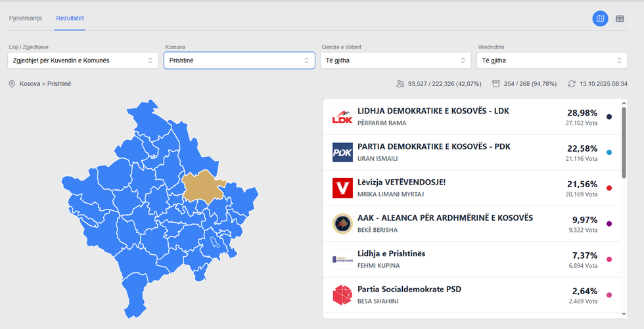Select highlighted Prishtinë region on map

click(206, 186)
